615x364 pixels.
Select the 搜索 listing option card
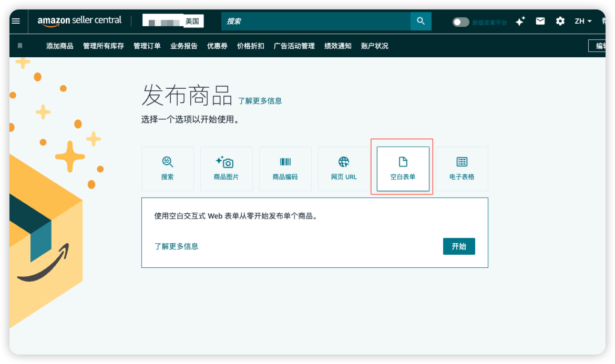click(x=168, y=169)
